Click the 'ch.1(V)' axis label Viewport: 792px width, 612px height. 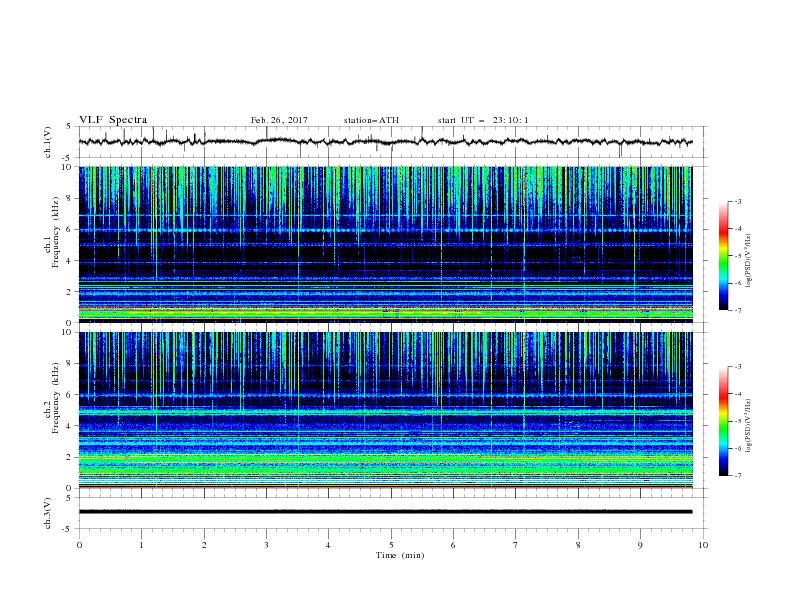tap(48, 142)
